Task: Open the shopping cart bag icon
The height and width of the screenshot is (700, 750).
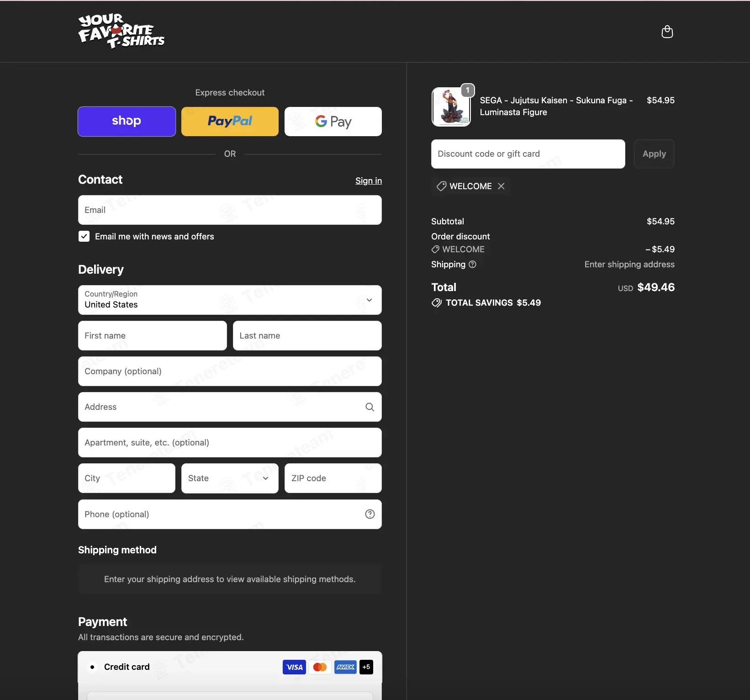Action: [x=667, y=32]
